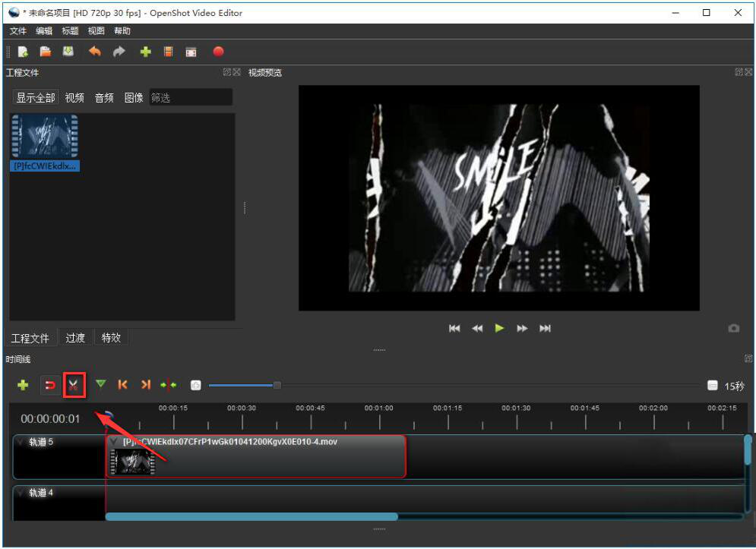The height and width of the screenshot is (549, 756).
Task: Filter project files by 视频
Action: point(74,98)
